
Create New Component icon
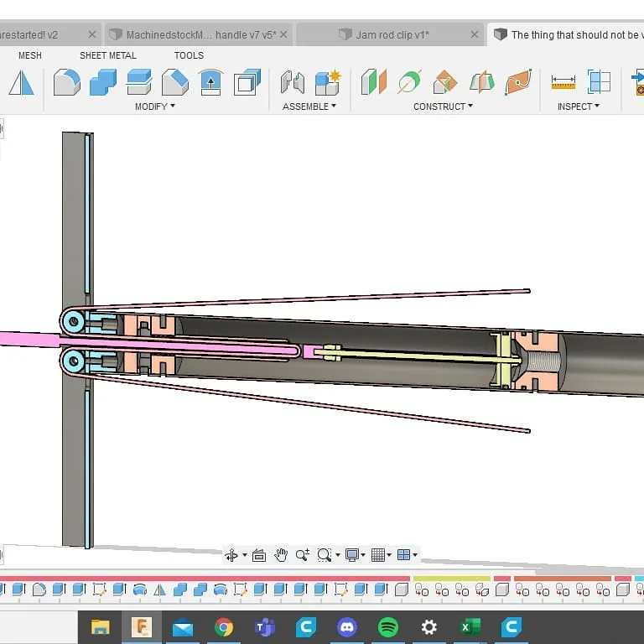coord(327,82)
